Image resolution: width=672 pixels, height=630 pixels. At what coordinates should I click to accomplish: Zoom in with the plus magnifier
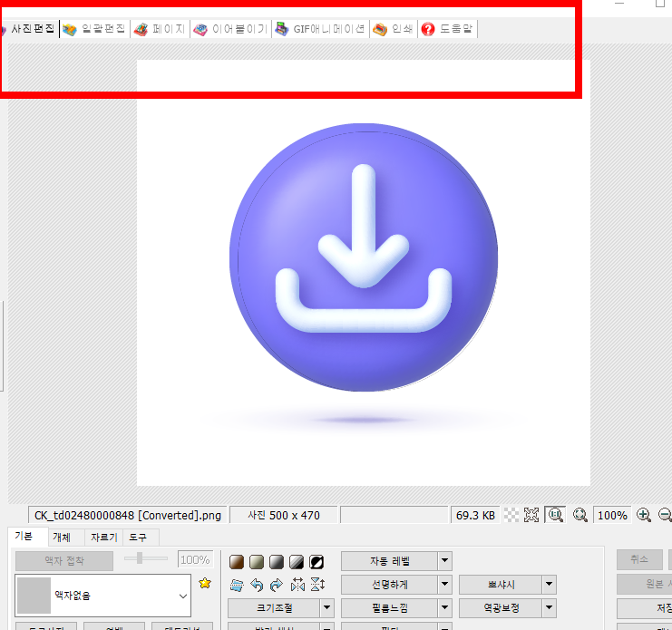[644, 515]
